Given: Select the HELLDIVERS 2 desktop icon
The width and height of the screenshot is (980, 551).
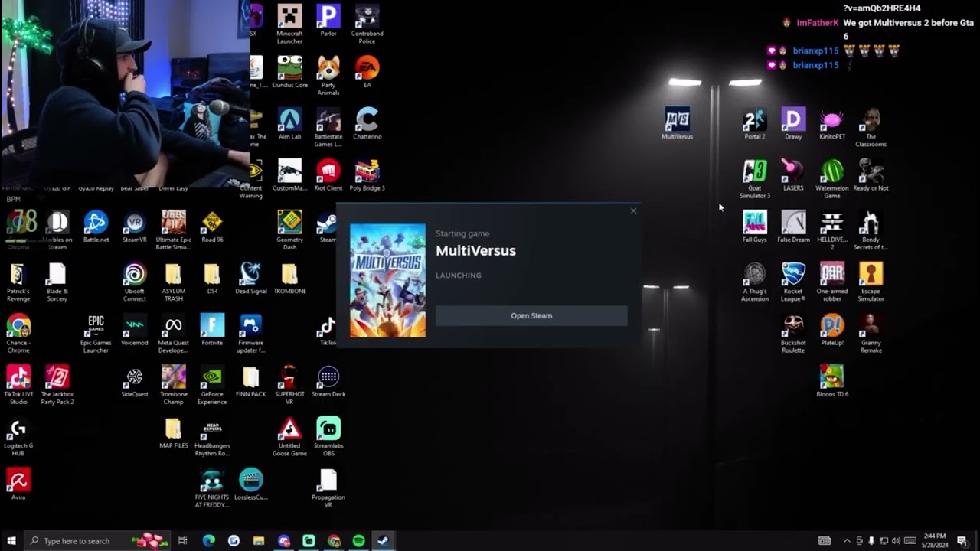Looking at the screenshot, I should click(831, 230).
